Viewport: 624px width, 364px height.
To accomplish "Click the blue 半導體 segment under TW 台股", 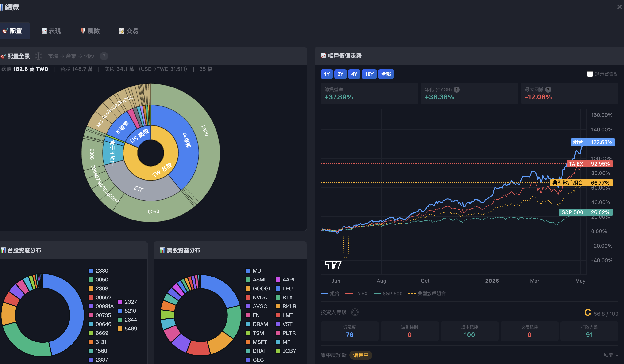I will click(186, 140).
